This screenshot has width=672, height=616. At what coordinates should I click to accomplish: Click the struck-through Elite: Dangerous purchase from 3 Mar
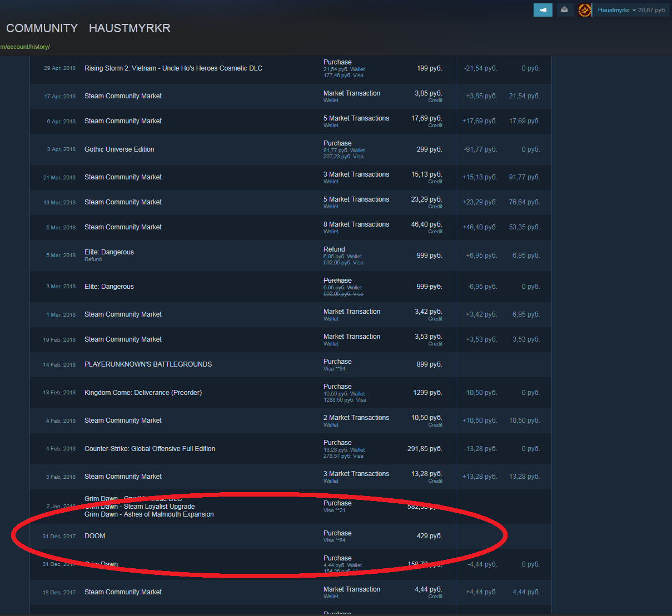click(x=109, y=287)
